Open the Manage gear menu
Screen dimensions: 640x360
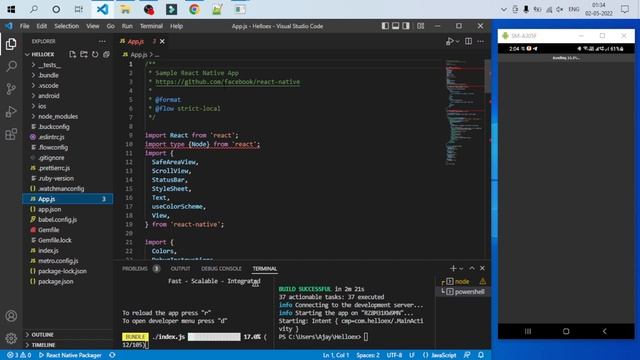pyautogui.click(x=11, y=338)
